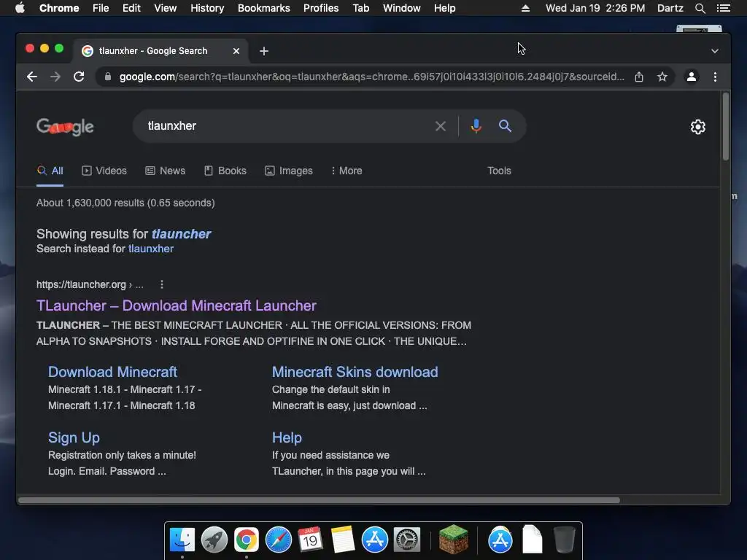Click the forward navigation arrow
This screenshot has height=560, width=747.
point(55,77)
